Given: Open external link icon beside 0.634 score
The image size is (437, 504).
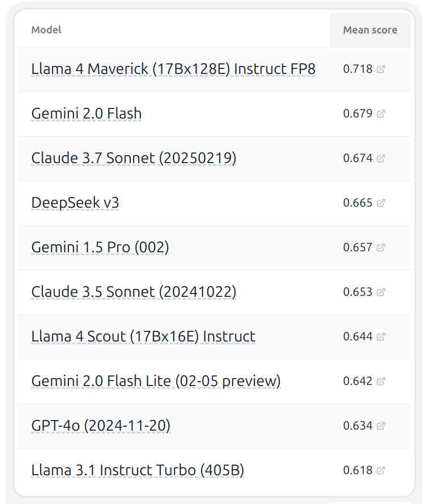Looking at the screenshot, I should (x=381, y=426).
